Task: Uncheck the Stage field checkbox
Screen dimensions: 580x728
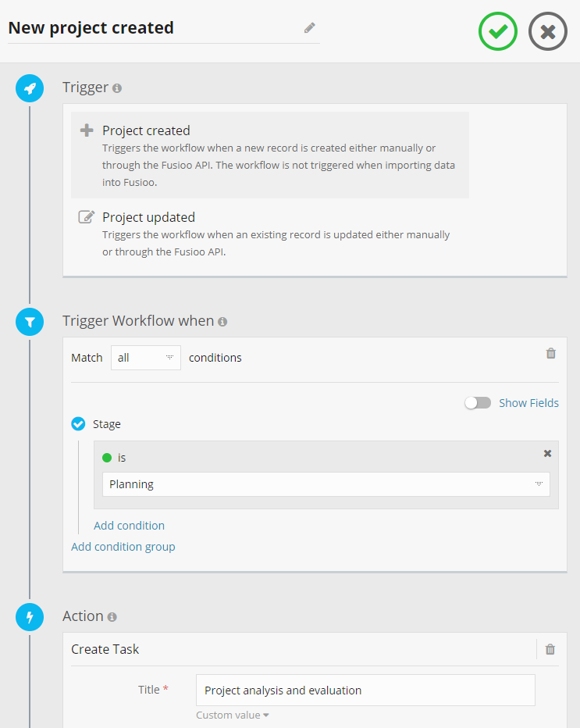Action: [78, 424]
